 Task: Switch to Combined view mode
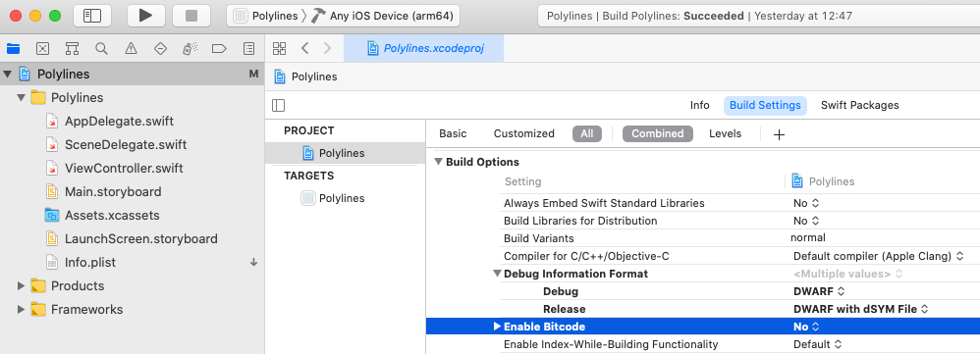coord(658,133)
